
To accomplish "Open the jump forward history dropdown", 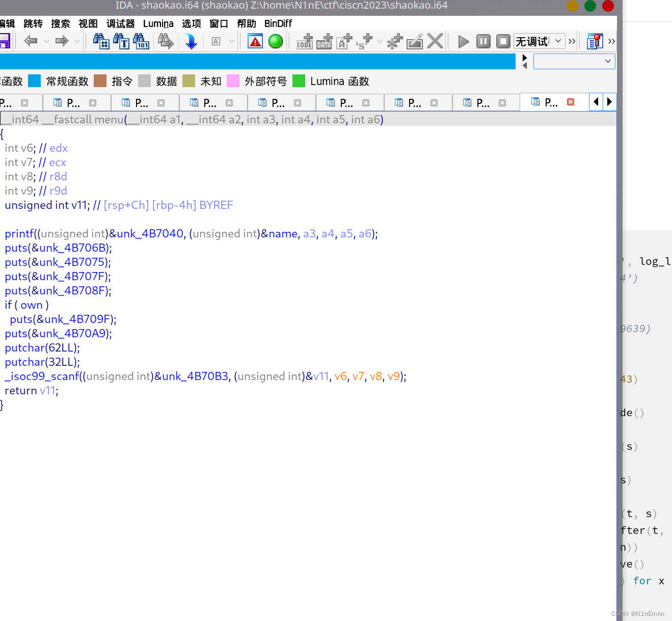I will [77, 41].
